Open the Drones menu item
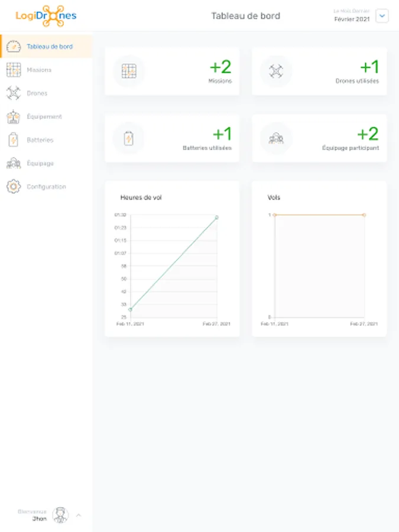 (46, 93)
